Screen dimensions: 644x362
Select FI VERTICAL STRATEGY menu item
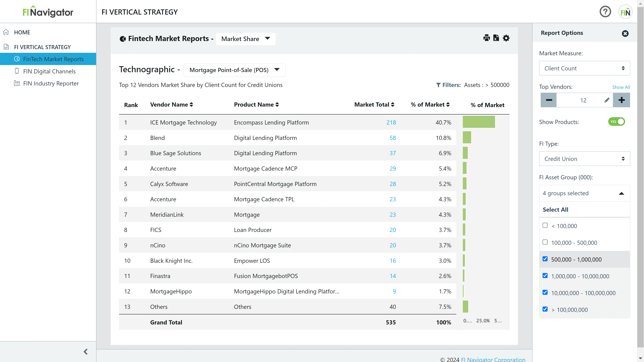tap(42, 47)
